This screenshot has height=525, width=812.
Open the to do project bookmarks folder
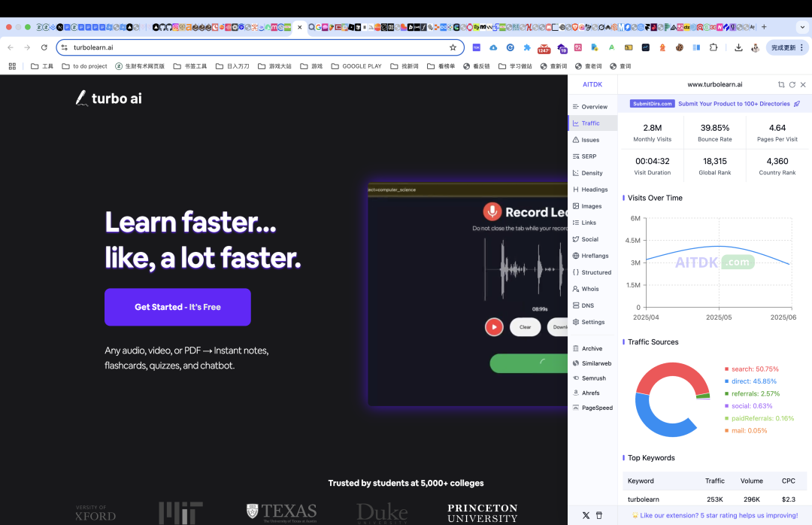tap(84, 66)
